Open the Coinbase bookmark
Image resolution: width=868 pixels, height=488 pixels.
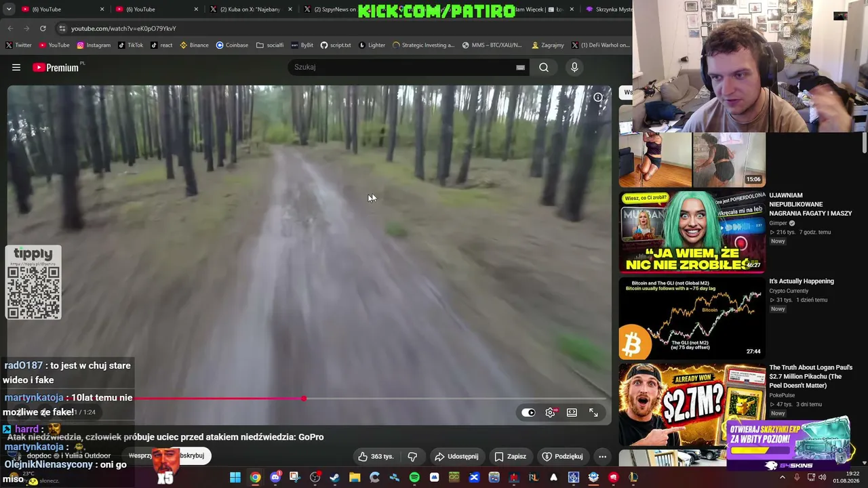tap(232, 45)
